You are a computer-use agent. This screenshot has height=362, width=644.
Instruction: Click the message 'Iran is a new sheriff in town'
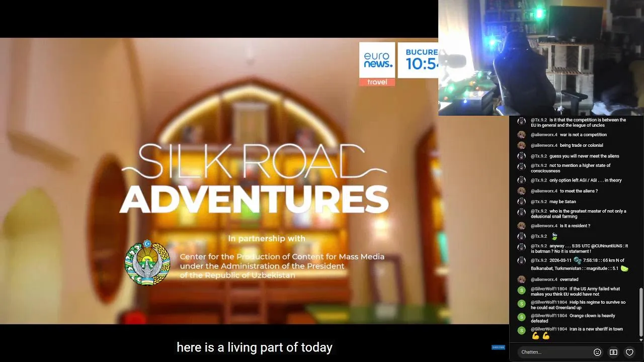point(596,329)
